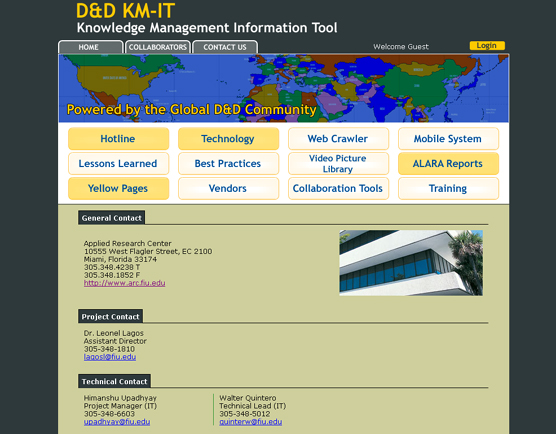Open Lessons Learned section
Viewport: 556px width, 434px height.
point(118,163)
